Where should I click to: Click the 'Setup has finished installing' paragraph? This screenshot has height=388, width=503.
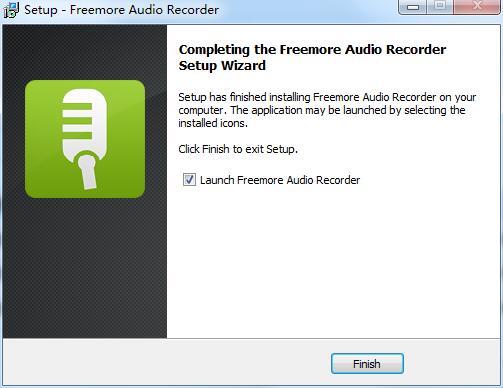(327, 110)
